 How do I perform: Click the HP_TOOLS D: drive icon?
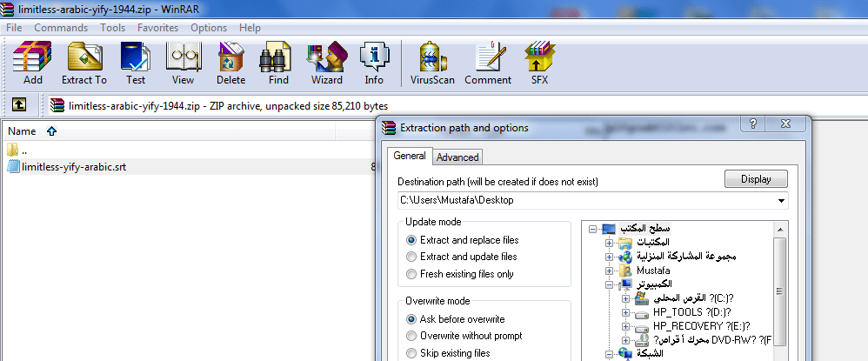coord(642,313)
